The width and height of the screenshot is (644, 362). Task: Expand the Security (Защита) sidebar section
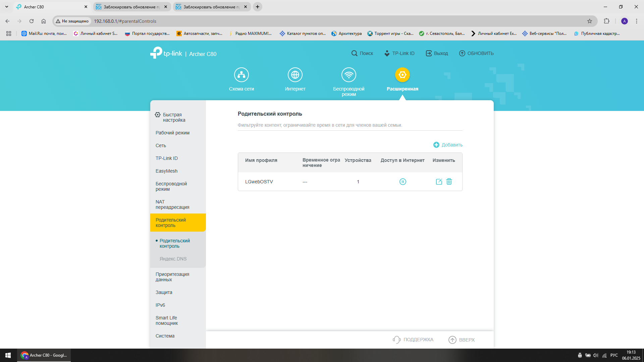164,292
